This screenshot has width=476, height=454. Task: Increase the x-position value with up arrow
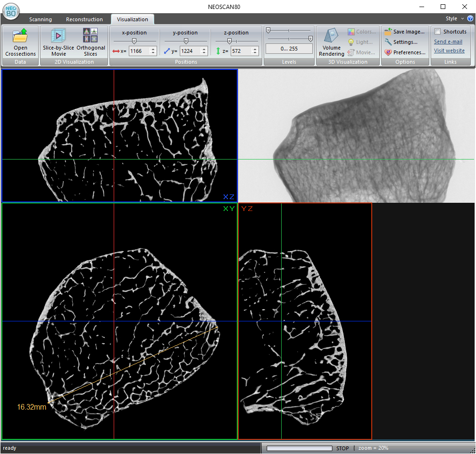pos(153,49)
